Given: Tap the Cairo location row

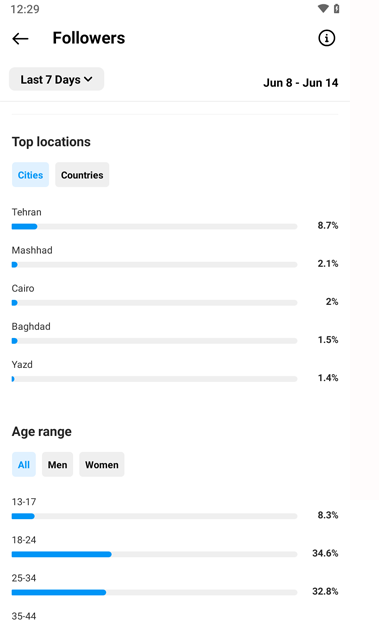Looking at the screenshot, I should [x=175, y=296].
